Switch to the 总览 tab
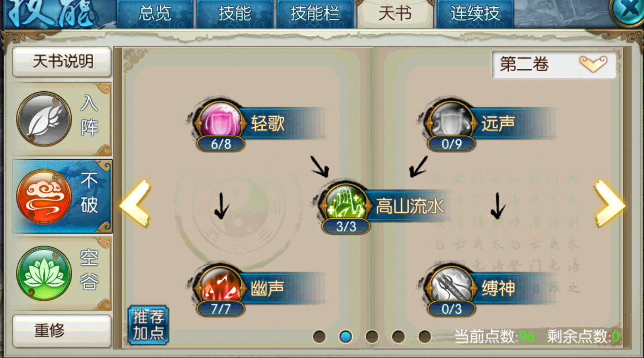The width and height of the screenshot is (644, 358). tap(155, 14)
